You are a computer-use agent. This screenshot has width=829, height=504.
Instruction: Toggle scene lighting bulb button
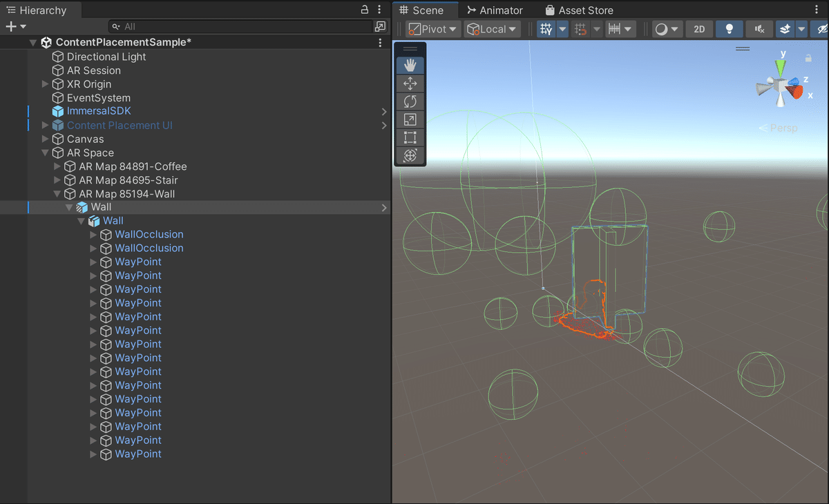point(729,29)
